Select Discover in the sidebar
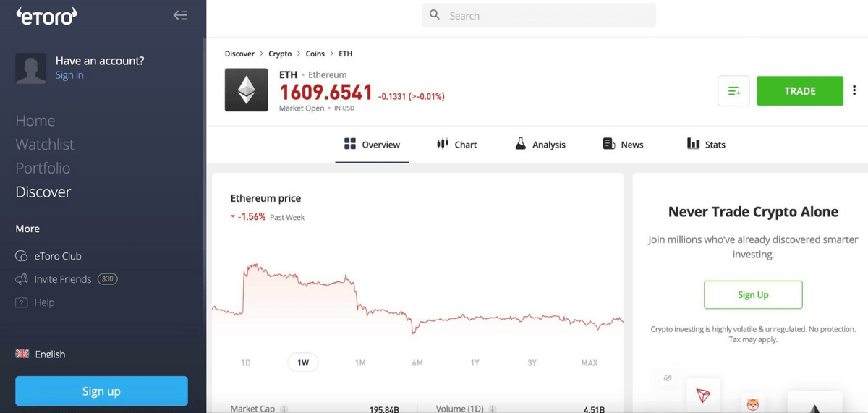This screenshot has width=868, height=413. pyautogui.click(x=43, y=192)
